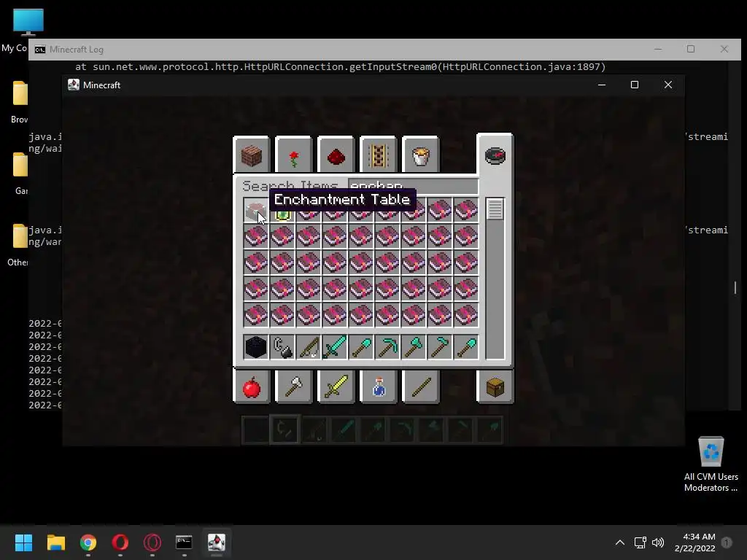This screenshot has height=560, width=747.
Task: Click the search field containing 'enchan'
Action: tap(413, 186)
